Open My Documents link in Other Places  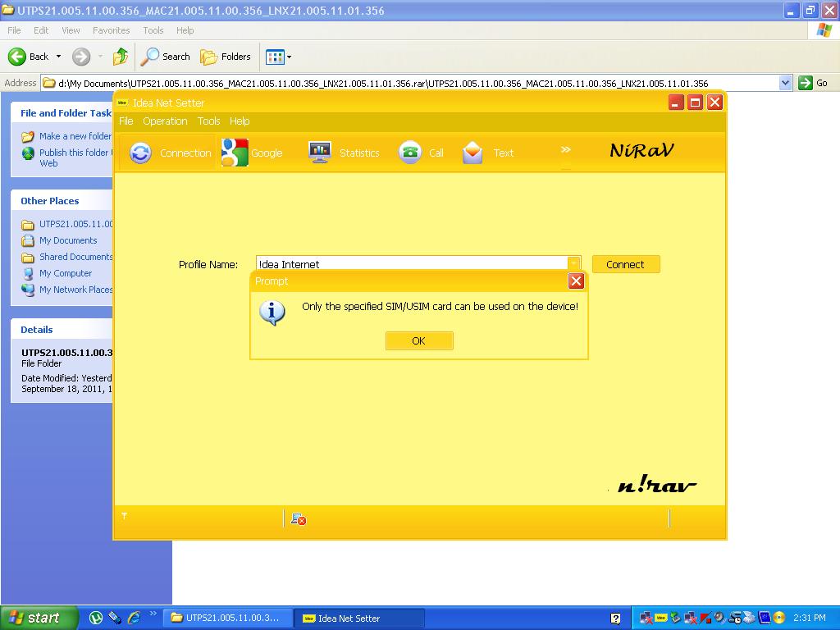(x=68, y=240)
